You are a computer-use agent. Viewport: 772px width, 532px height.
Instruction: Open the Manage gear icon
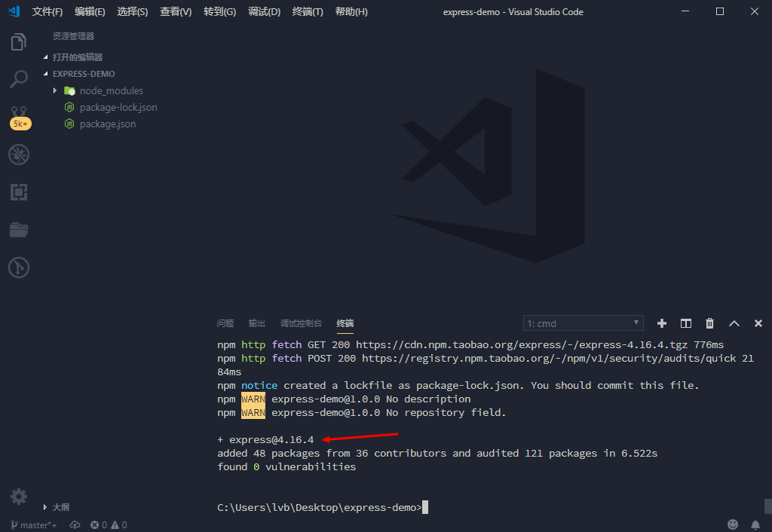tap(19, 497)
